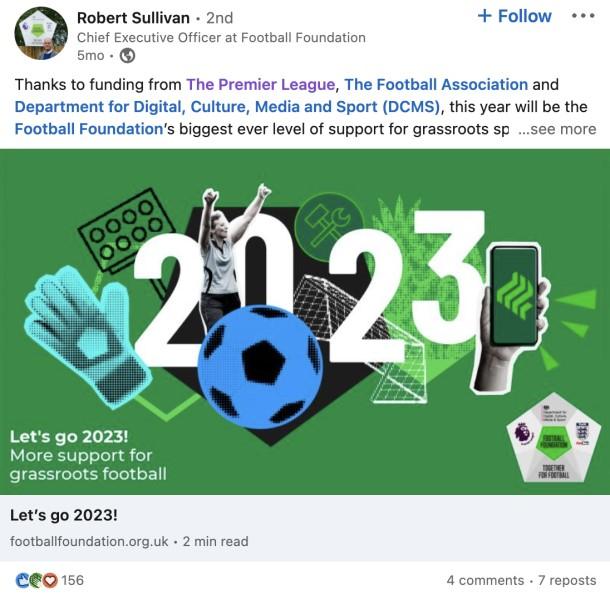
Task: Visit the DCMS department mention link
Action: pyautogui.click(x=227, y=107)
